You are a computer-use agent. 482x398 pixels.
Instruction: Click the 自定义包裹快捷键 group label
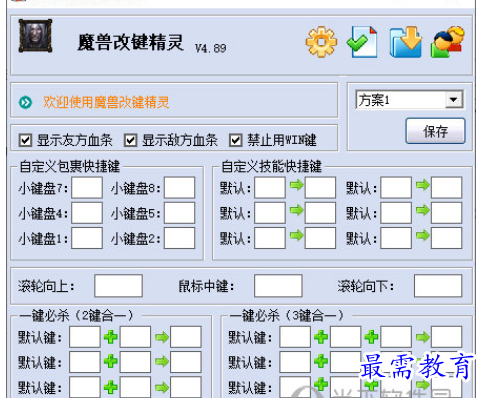pyautogui.click(x=70, y=167)
